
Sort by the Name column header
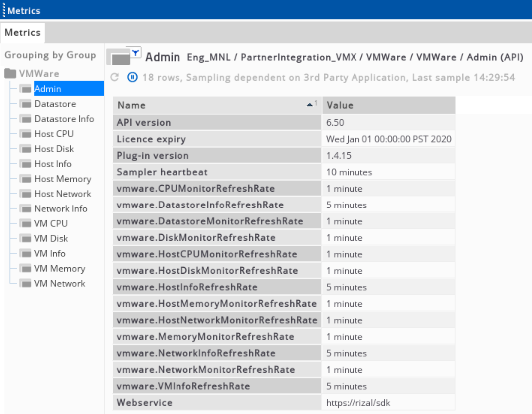click(x=217, y=105)
